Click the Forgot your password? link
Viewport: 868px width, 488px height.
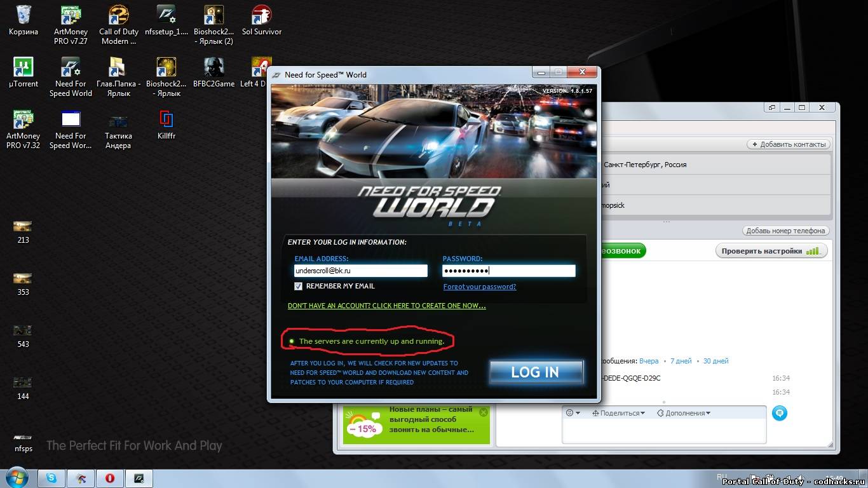[480, 287]
